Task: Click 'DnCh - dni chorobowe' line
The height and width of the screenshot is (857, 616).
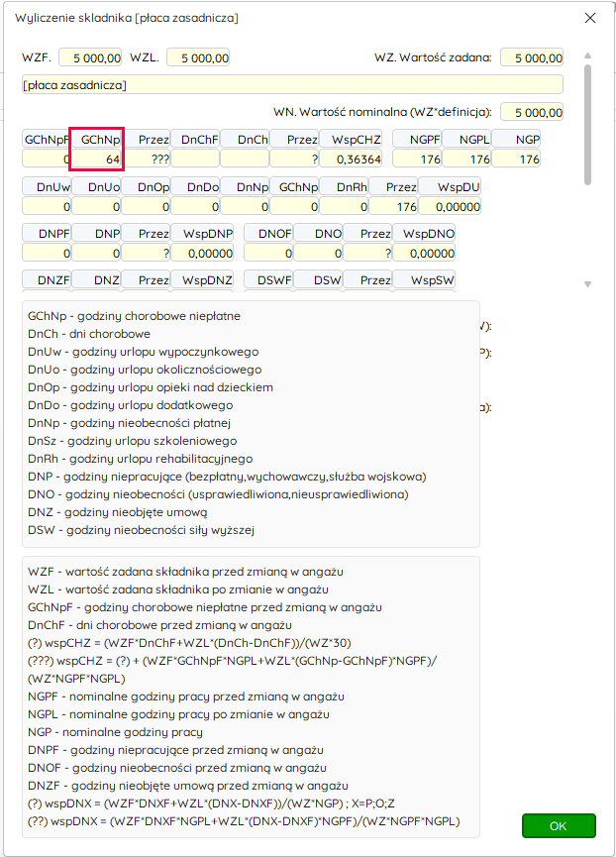Action: click(89, 334)
